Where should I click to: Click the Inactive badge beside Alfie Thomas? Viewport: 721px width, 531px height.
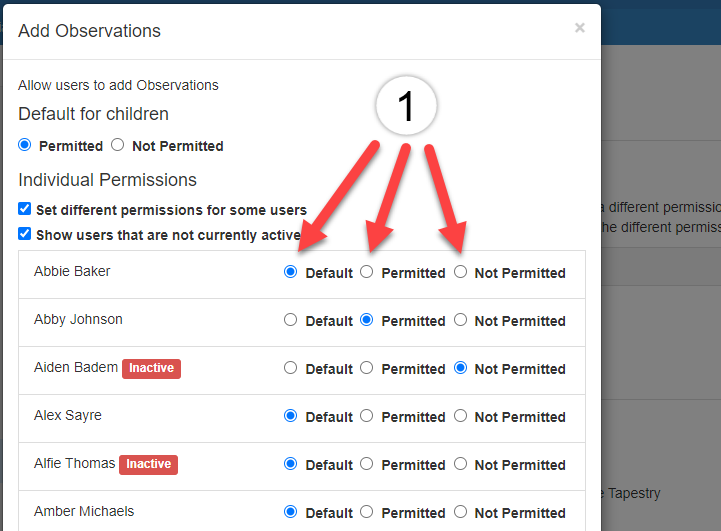point(149,464)
